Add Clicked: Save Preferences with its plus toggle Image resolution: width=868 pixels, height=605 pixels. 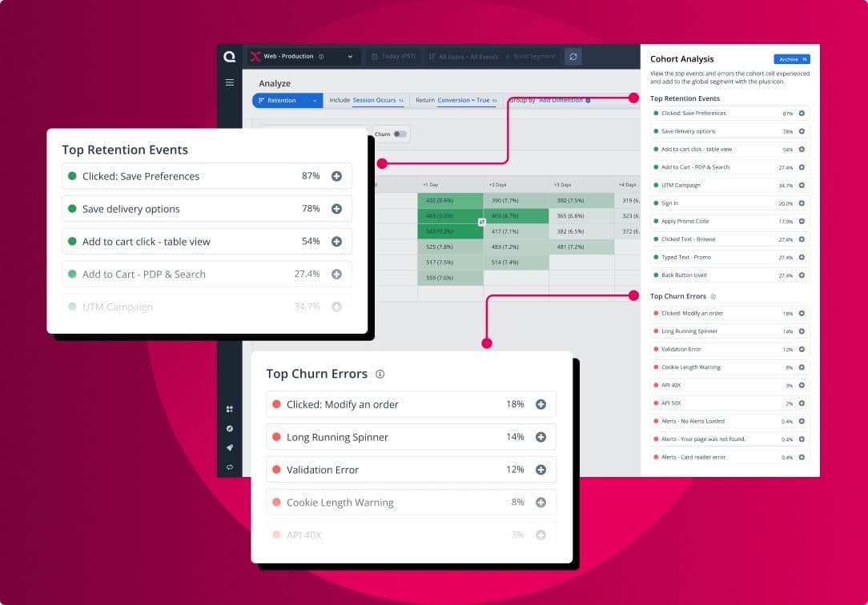[x=336, y=176]
